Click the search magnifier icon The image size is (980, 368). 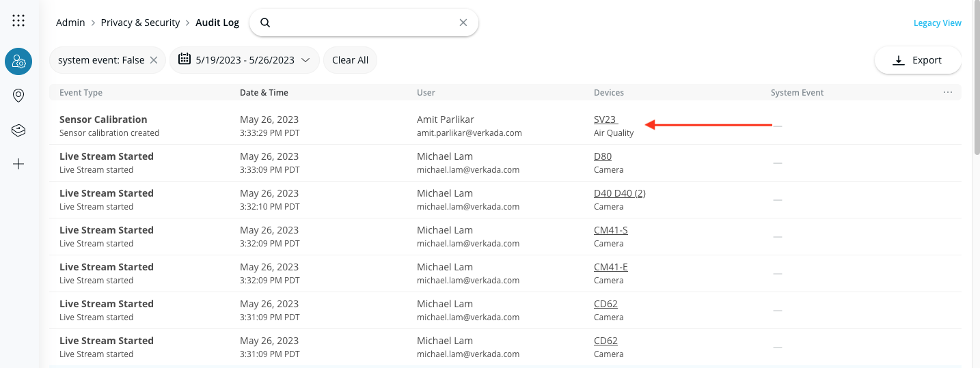tap(266, 23)
